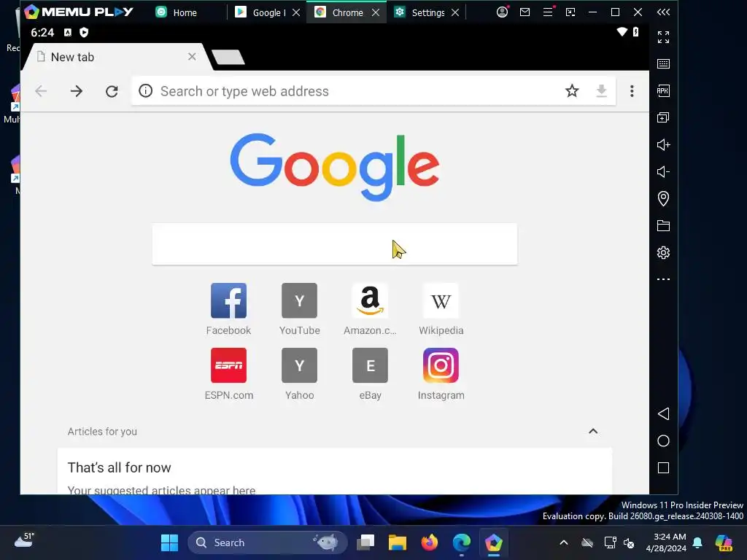Screen dimensions: 747x560
Task: Open the YouTube shortcut tile
Action: [x=299, y=309]
